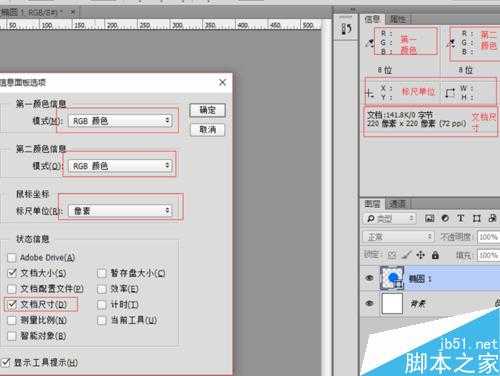Enable shape layer filter icon
The width and height of the screenshot is (500, 376).
tap(477, 218)
